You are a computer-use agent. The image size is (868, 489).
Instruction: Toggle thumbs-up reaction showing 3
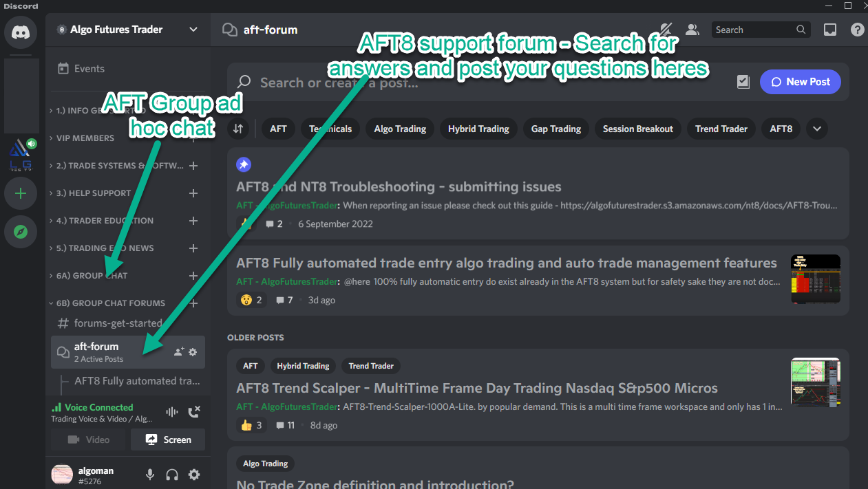tap(251, 425)
